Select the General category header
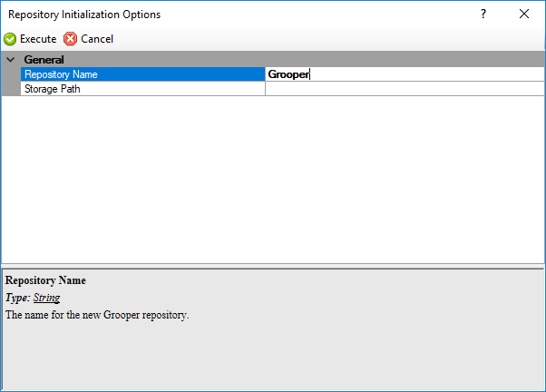Image resolution: width=546 pixels, height=392 pixels. (x=44, y=60)
